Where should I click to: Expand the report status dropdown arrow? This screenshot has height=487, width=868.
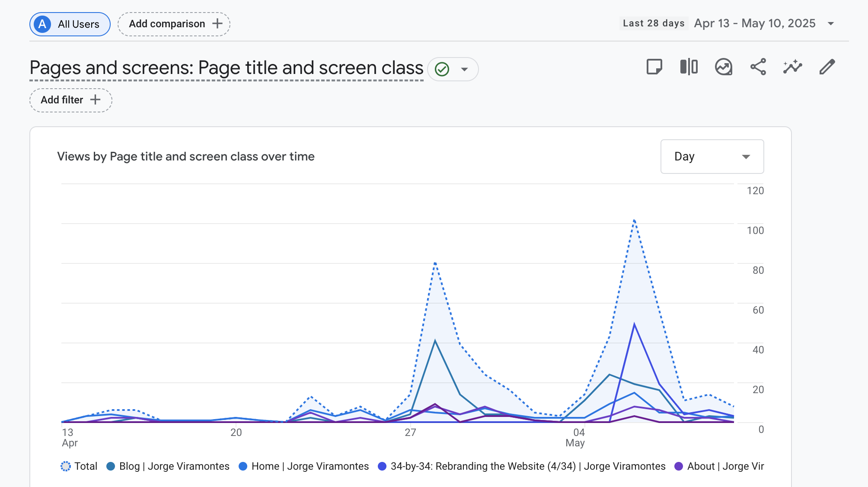point(465,69)
